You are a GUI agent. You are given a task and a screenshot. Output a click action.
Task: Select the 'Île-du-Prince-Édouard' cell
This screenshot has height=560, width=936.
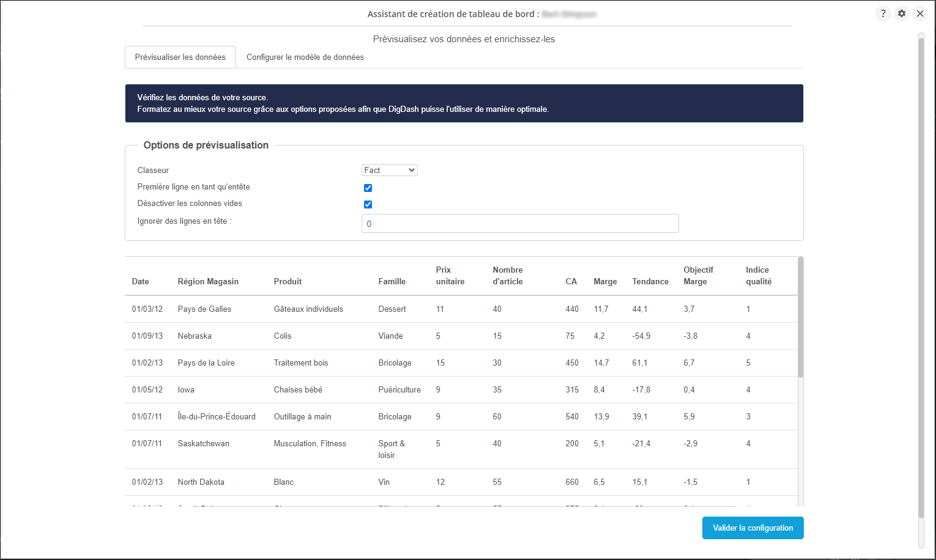(x=217, y=416)
